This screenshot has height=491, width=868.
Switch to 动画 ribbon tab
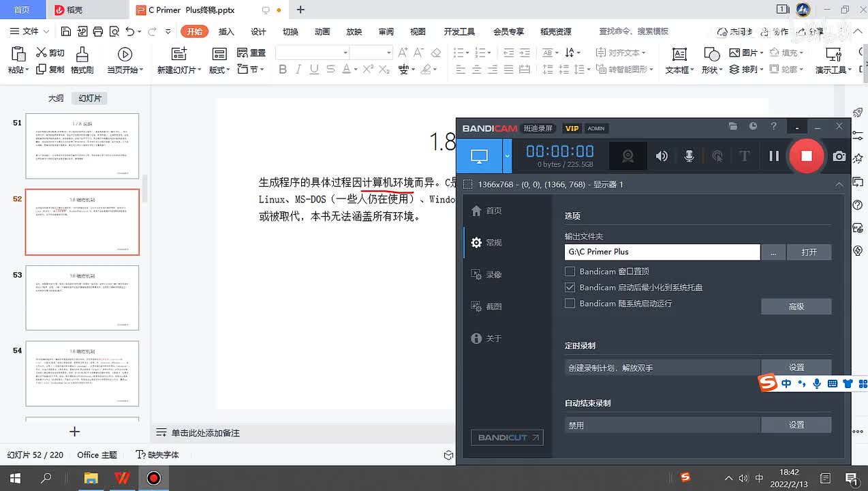coord(322,31)
